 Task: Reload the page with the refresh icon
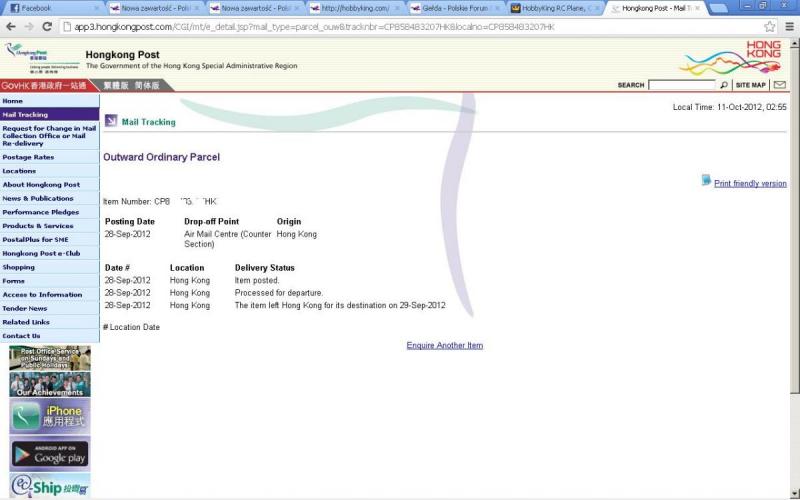47,26
